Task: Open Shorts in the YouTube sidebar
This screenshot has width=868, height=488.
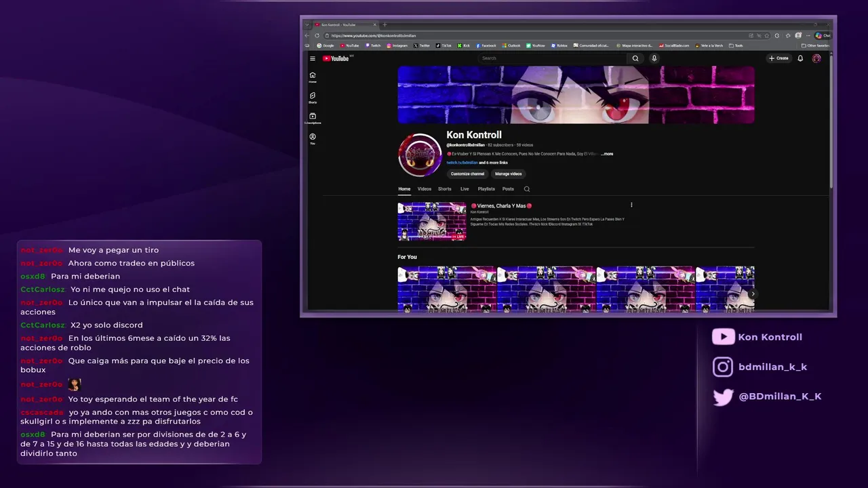Action: click(313, 98)
